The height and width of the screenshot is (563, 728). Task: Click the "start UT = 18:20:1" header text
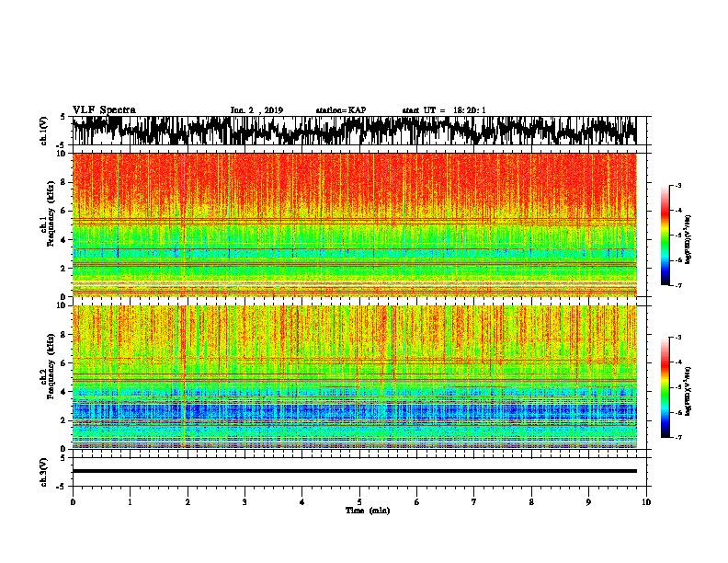point(444,110)
